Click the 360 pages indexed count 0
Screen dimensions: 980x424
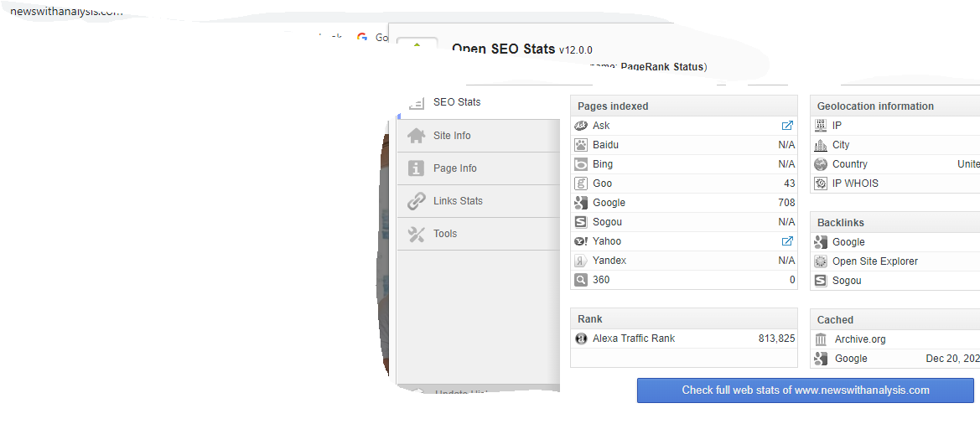792,280
